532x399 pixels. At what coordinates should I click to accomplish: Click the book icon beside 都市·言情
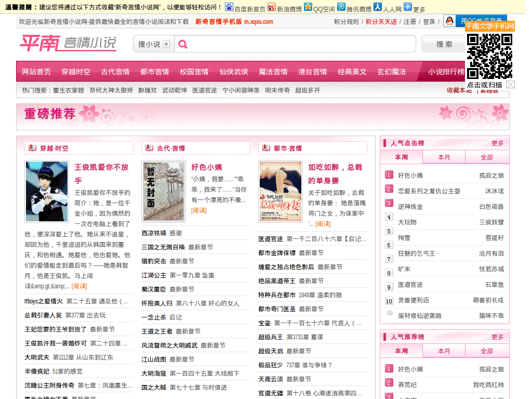click(267, 148)
